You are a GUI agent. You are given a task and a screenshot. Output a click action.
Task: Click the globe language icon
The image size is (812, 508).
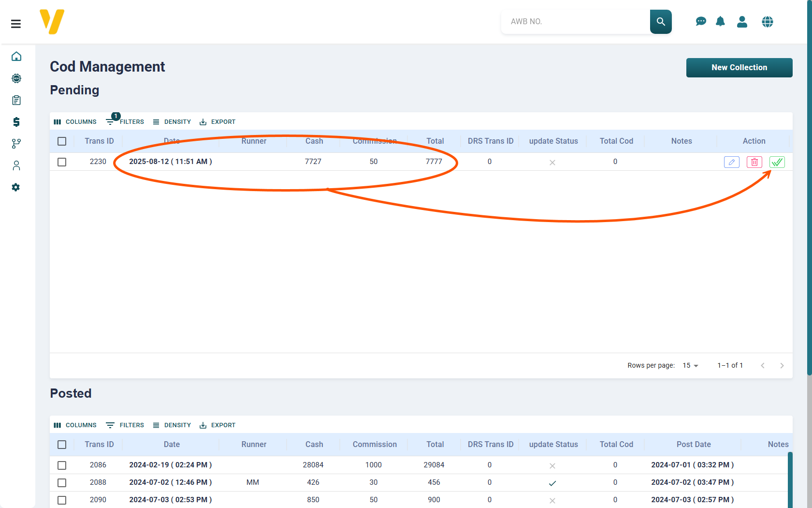pyautogui.click(x=767, y=22)
